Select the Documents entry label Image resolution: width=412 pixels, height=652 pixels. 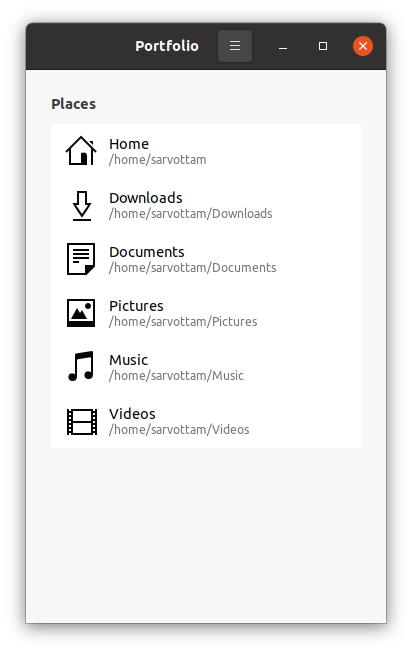147,252
